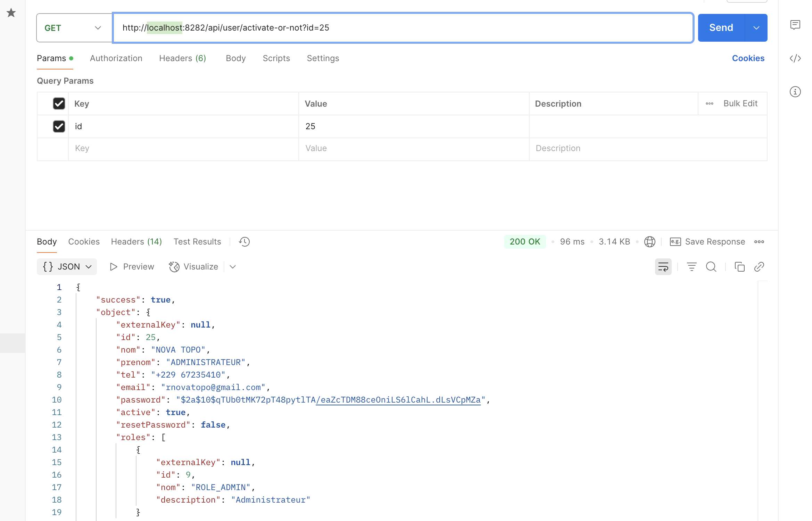
Task: Click the filter response icon
Action: coord(691,267)
